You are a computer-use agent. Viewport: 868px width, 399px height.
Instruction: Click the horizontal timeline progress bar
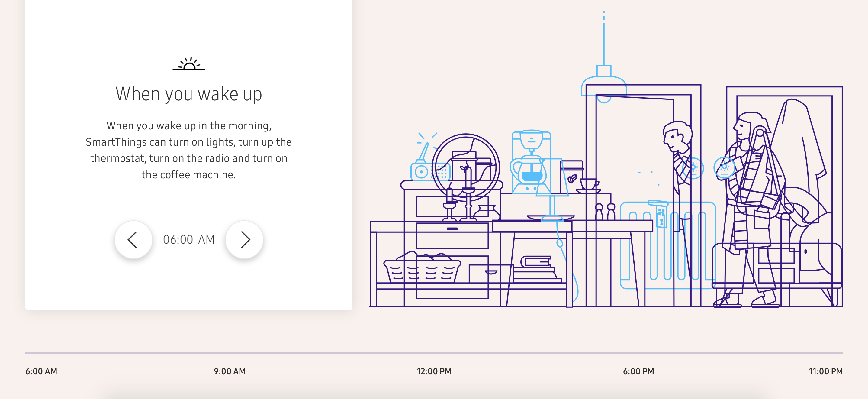point(434,353)
